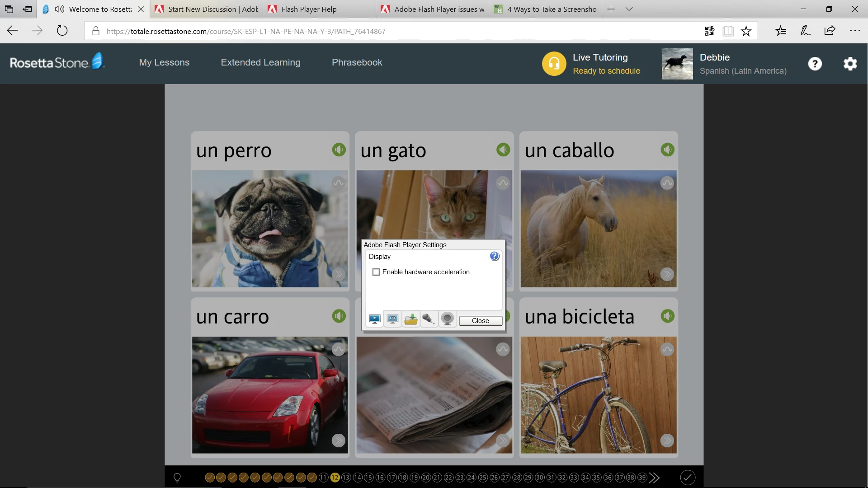The width and height of the screenshot is (868, 488).
Task: Open the Flash Privacy settings tab
Action: pyautogui.click(x=392, y=319)
